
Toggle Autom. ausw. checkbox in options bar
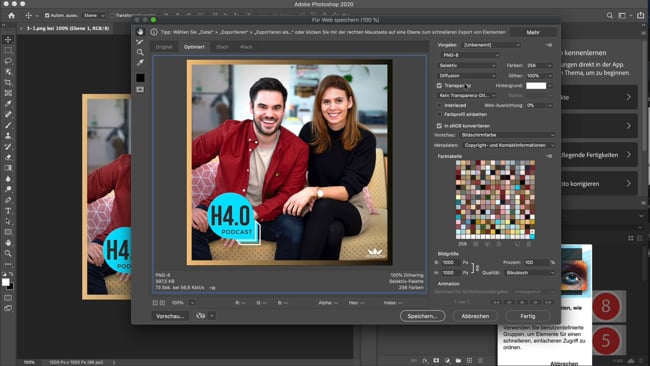pyautogui.click(x=47, y=15)
